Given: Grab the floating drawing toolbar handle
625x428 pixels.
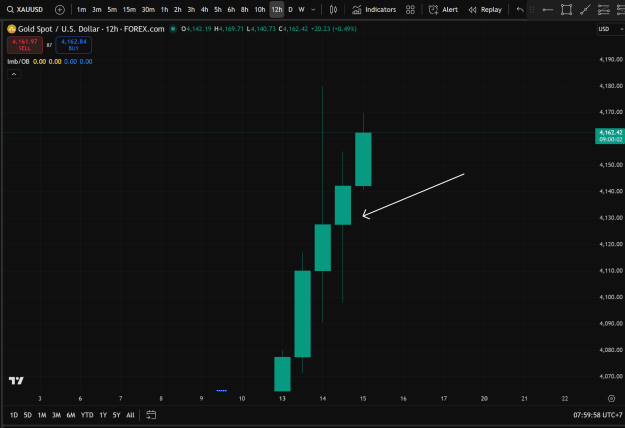Looking at the screenshot, I should [532, 10].
